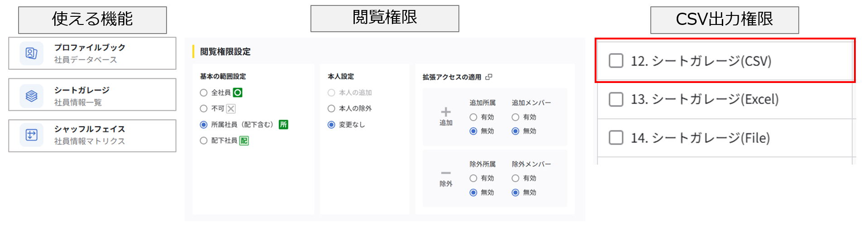This screenshot has height=229, width=868.
Task: Select the 本人の除外 radio button
Action: 331,108
